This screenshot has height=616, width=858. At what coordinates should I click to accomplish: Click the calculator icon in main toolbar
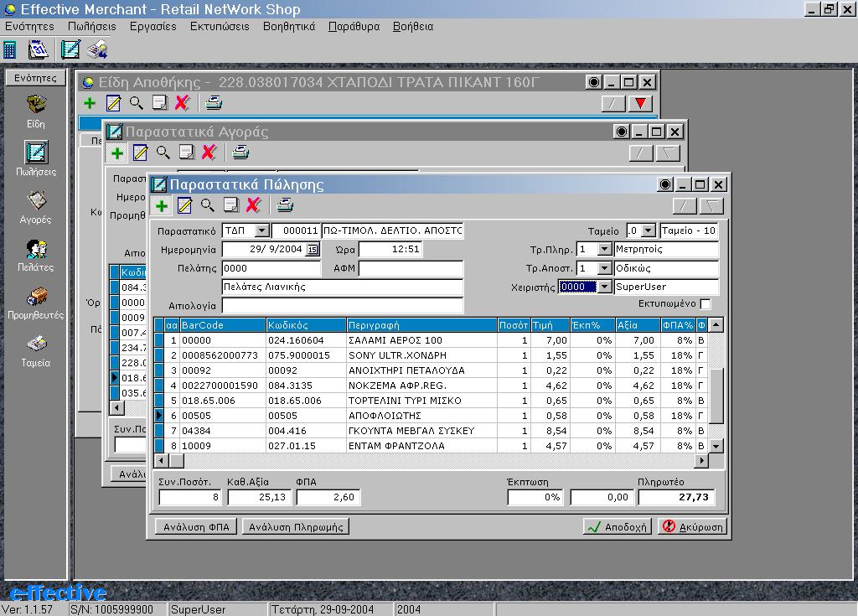10,49
